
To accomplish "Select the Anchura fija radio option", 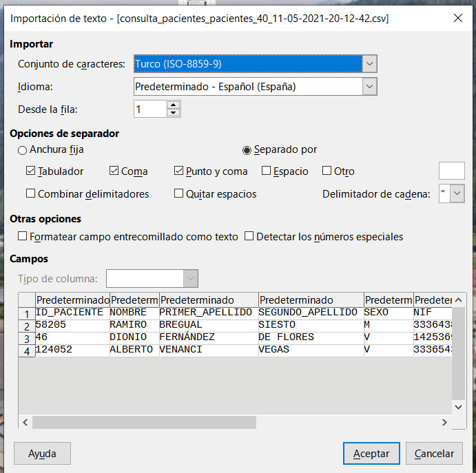I will (x=23, y=149).
